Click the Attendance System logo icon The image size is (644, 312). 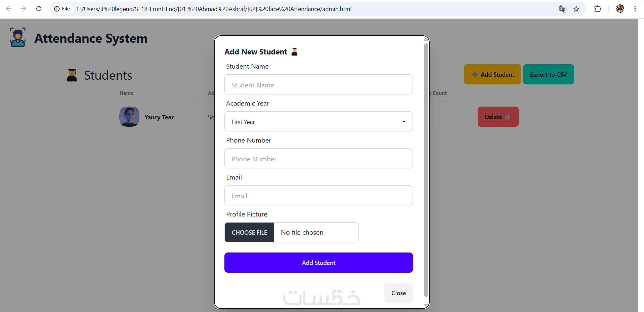tap(18, 37)
